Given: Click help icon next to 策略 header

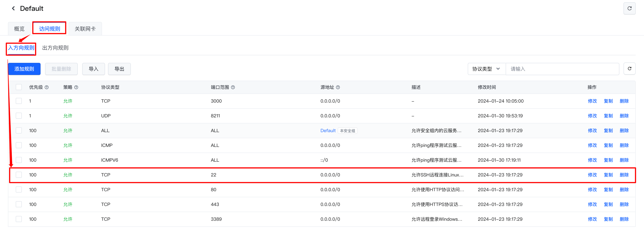Looking at the screenshot, I should 76,87.
